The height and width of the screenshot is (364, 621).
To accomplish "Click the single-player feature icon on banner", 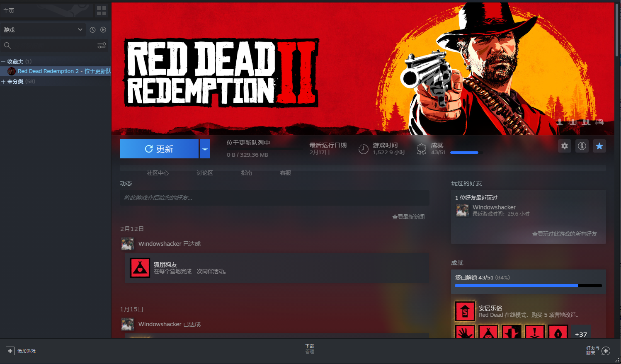I will [560, 122].
